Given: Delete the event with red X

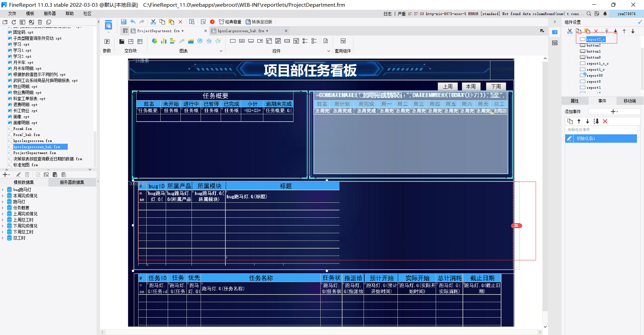Looking at the screenshot, I should point(605,121).
